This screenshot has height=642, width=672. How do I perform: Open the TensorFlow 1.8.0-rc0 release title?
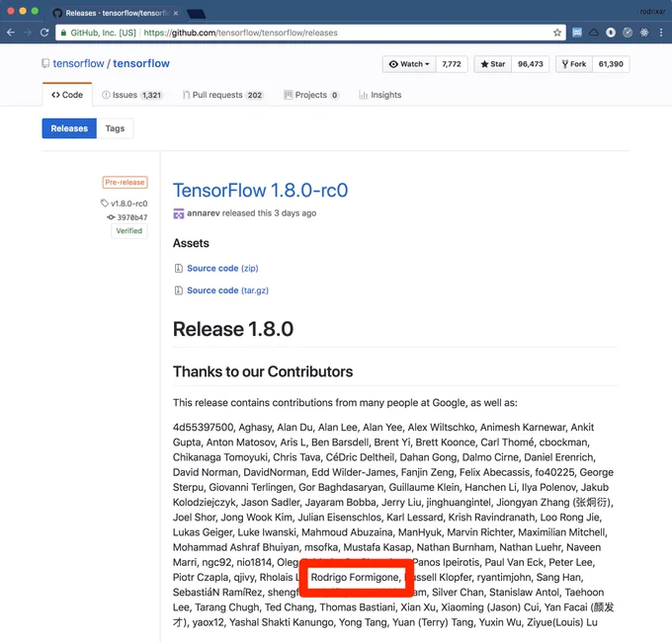pyautogui.click(x=260, y=191)
